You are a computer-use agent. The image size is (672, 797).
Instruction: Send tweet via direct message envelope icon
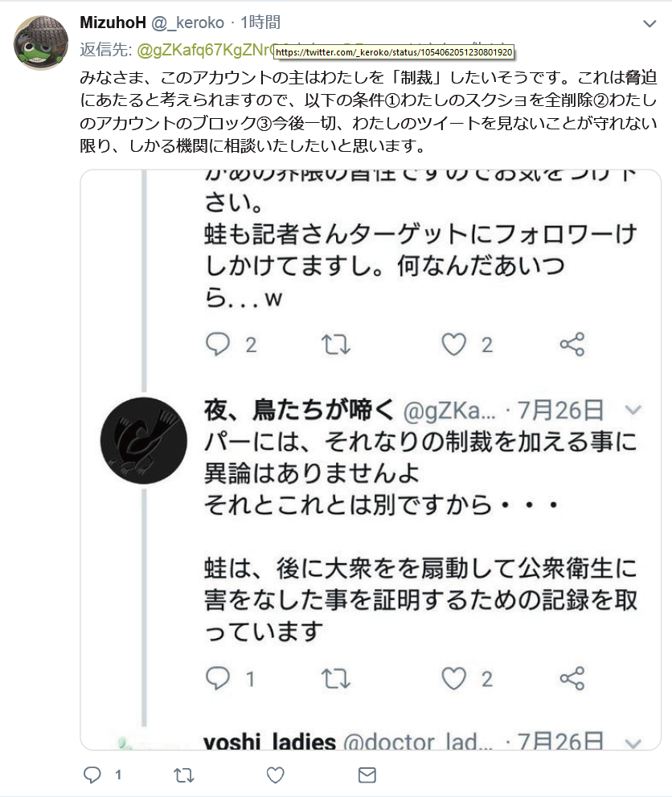(x=367, y=775)
